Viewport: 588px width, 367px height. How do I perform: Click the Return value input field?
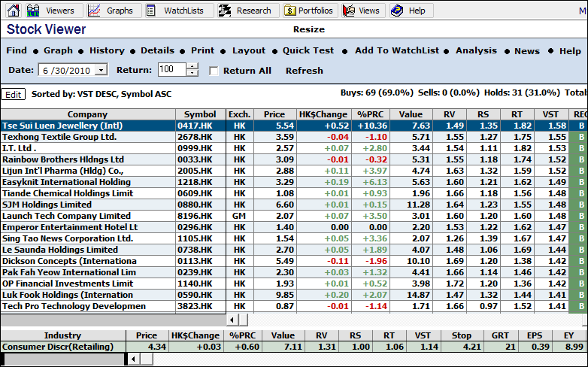pos(171,70)
